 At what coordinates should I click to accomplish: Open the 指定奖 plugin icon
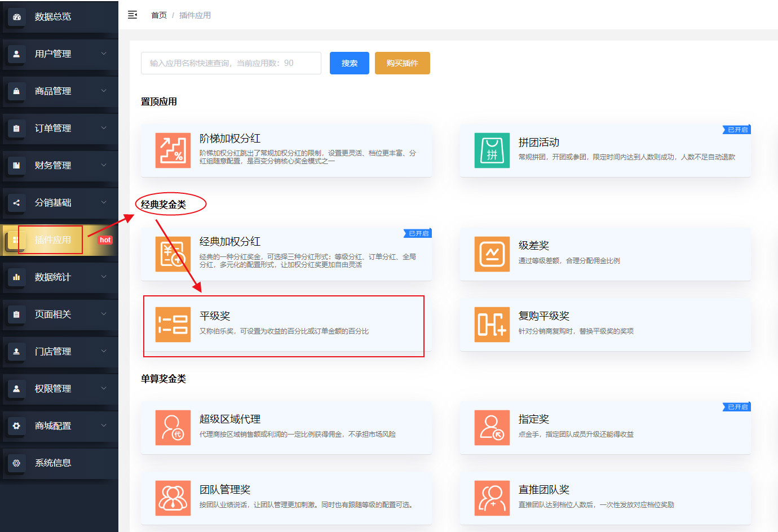[x=492, y=428]
